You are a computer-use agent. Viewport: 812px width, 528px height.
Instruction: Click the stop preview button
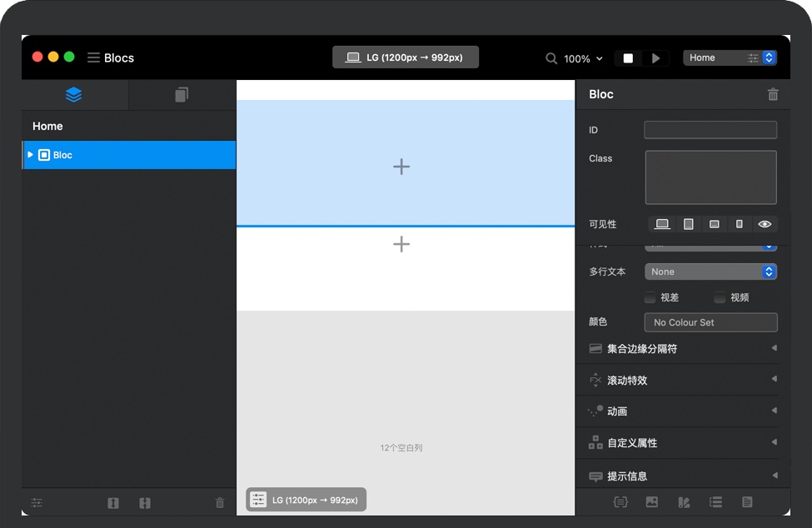coord(628,58)
